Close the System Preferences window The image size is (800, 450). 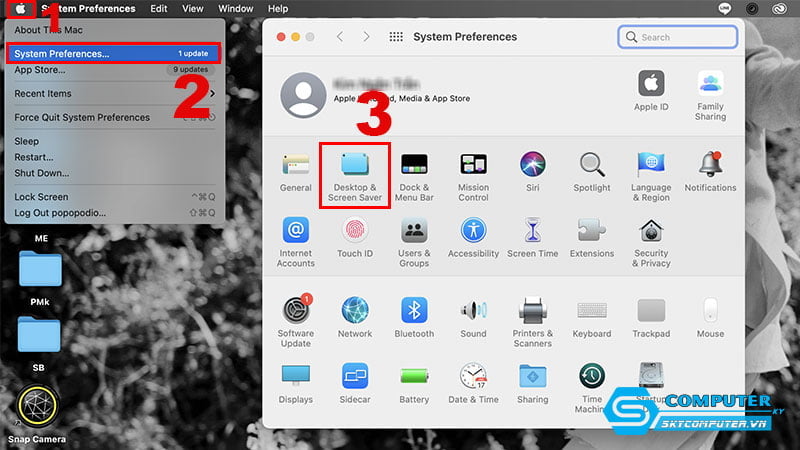[281, 37]
